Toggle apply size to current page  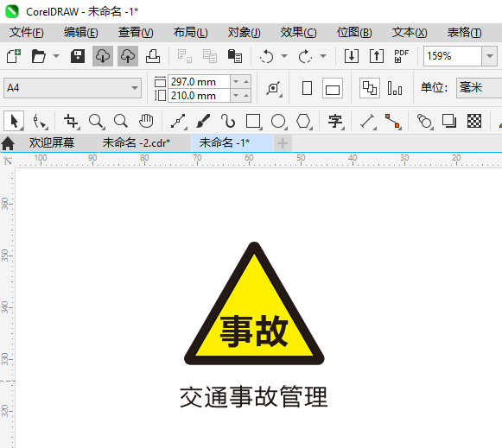click(395, 88)
